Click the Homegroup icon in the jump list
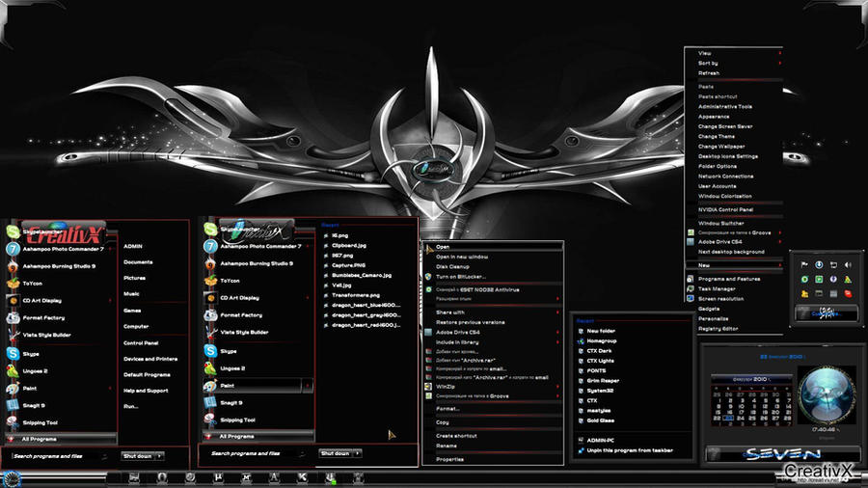The image size is (868, 488). (x=581, y=340)
